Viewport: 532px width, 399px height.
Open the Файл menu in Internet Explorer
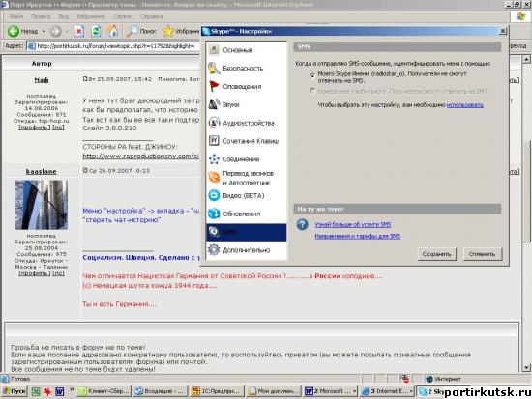(x=16, y=16)
